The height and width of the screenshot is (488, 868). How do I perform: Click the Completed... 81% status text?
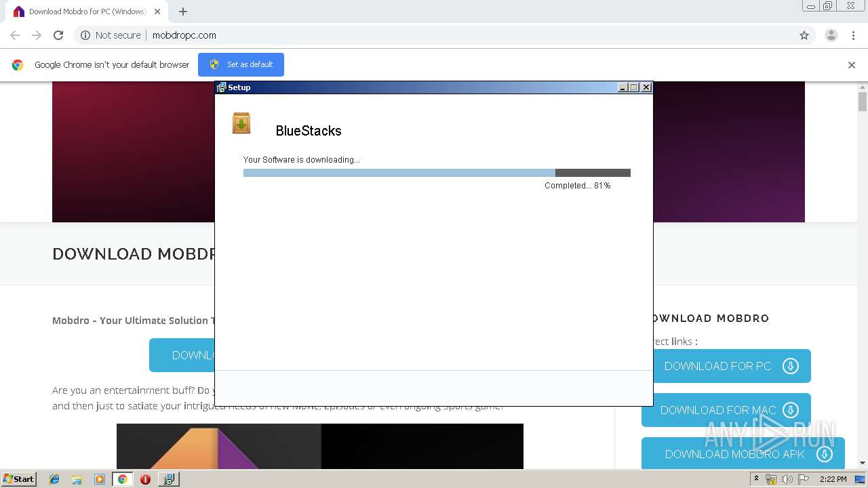577,186
